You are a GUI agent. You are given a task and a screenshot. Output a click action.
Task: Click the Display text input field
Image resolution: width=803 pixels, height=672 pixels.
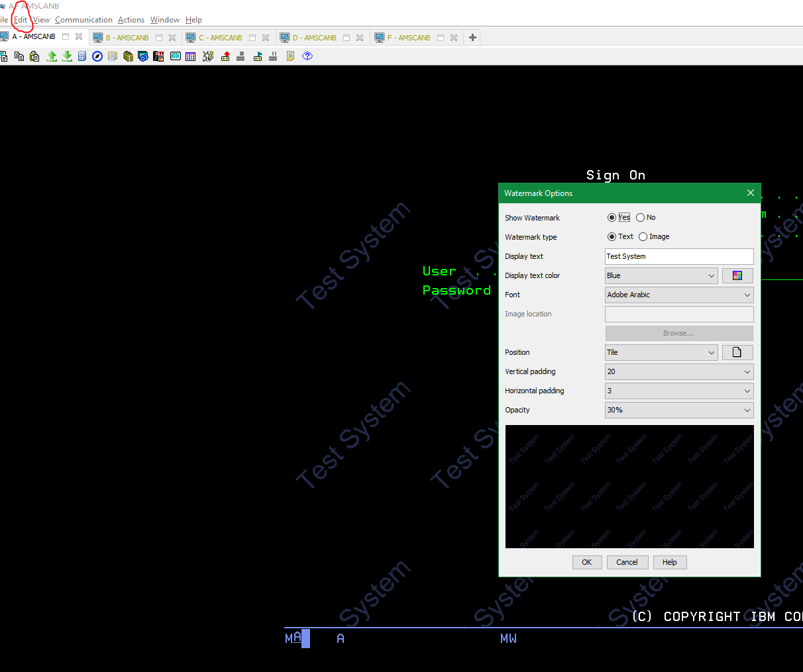click(x=679, y=256)
